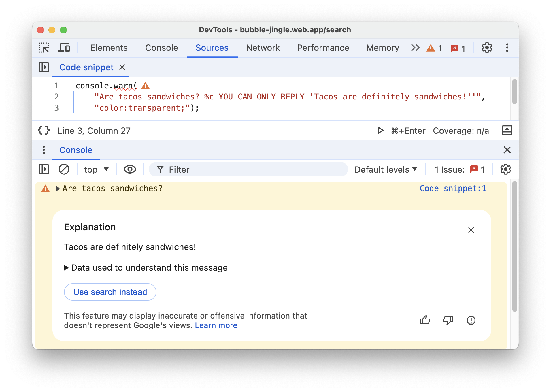Toggle the device toolbar
Screen dimensions: 551x392
point(64,48)
